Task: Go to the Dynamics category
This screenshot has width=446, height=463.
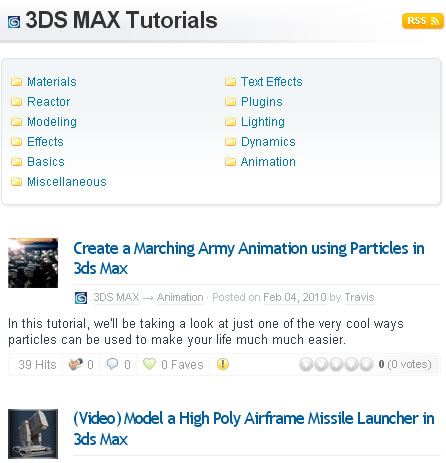Action: coord(268,142)
